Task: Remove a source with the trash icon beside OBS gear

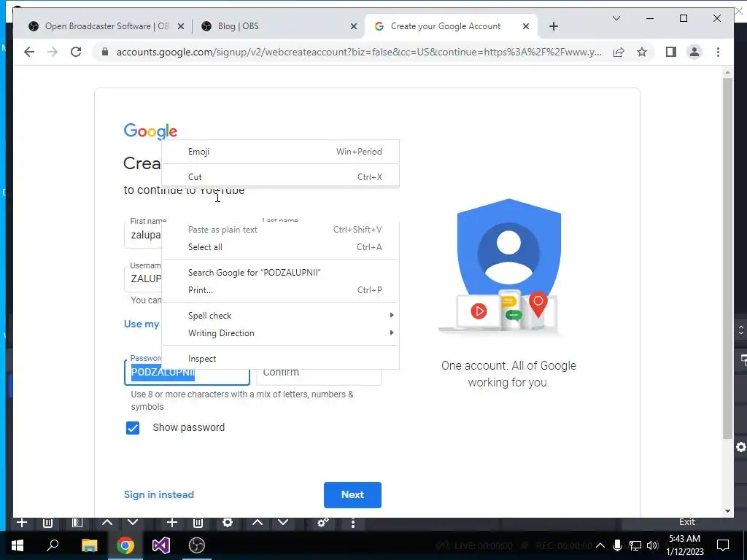Action: coord(198,522)
